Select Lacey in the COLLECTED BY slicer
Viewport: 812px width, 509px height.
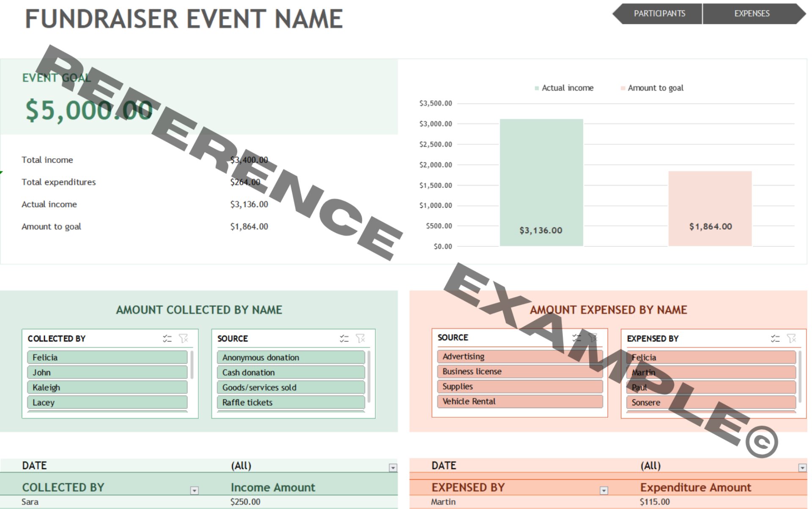[107, 402]
